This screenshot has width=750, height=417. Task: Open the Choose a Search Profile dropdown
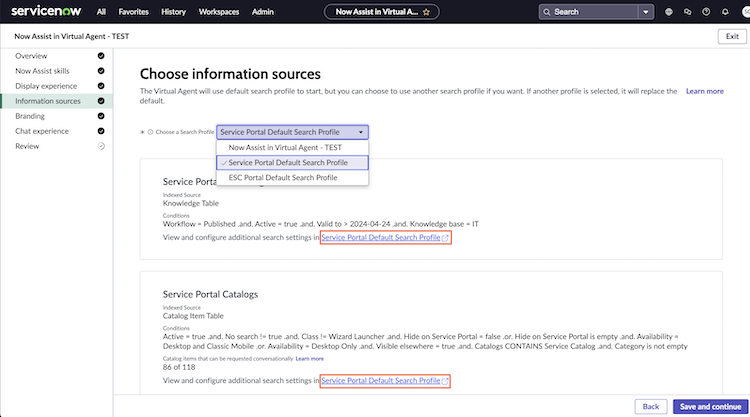(x=292, y=132)
